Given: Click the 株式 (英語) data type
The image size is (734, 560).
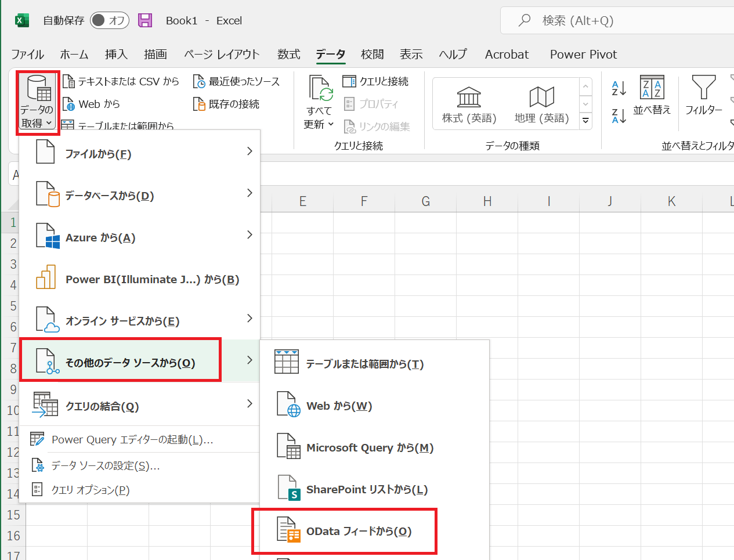Looking at the screenshot, I should [469, 104].
